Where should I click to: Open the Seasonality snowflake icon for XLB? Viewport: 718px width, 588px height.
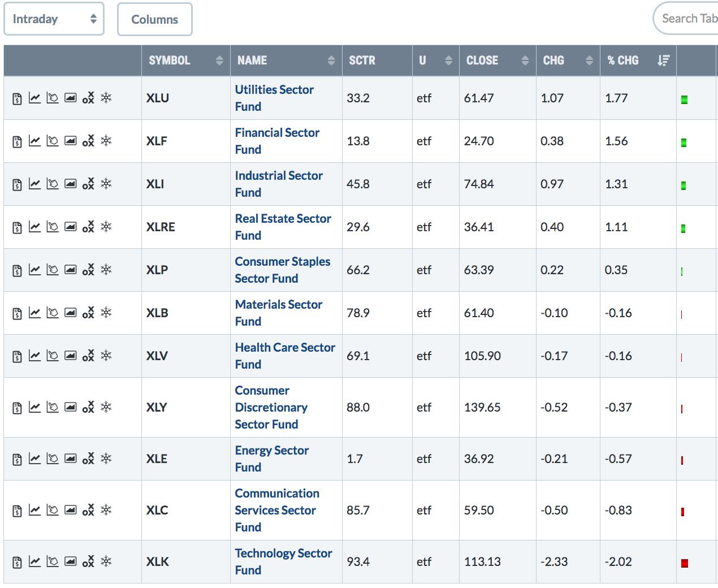pos(106,313)
